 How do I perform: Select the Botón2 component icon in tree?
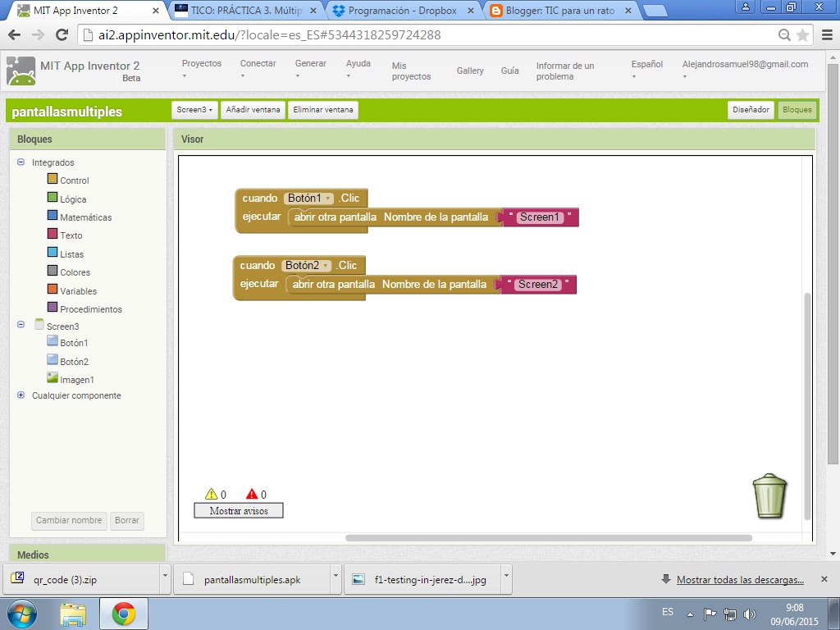coord(52,359)
